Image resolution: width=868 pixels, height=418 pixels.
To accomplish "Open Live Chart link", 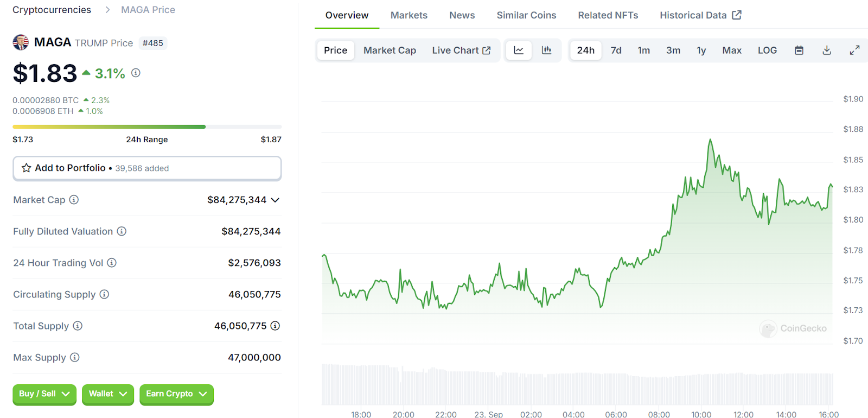I will point(461,50).
